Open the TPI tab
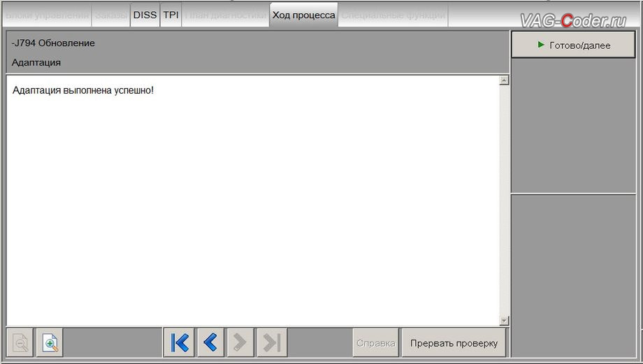643x364 pixels. pos(171,15)
